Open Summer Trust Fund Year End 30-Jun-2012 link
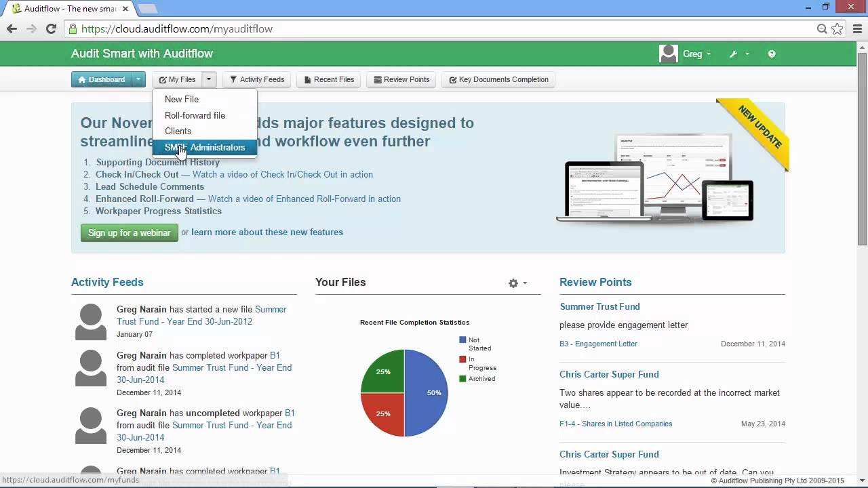The width and height of the screenshot is (868, 488). click(x=201, y=315)
